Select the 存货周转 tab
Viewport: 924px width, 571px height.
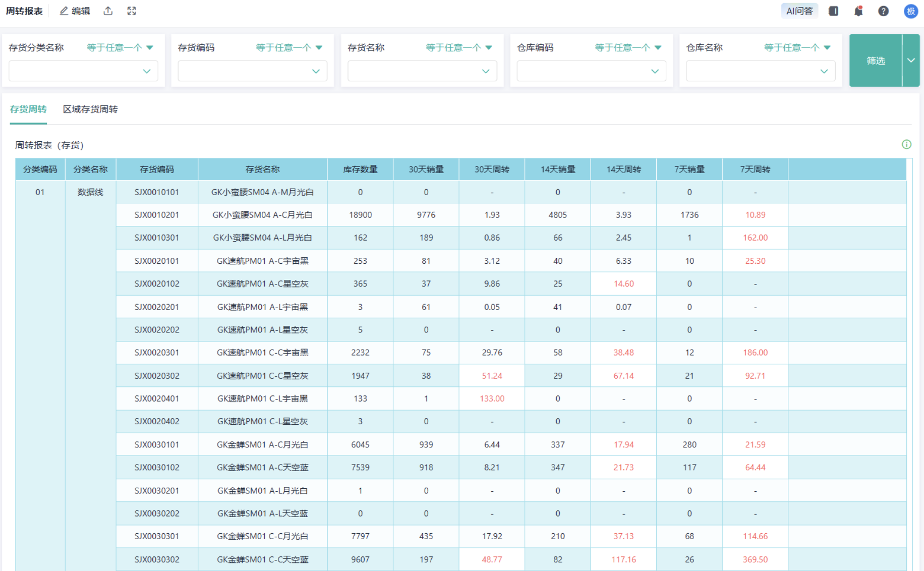(x=28, y=109)
